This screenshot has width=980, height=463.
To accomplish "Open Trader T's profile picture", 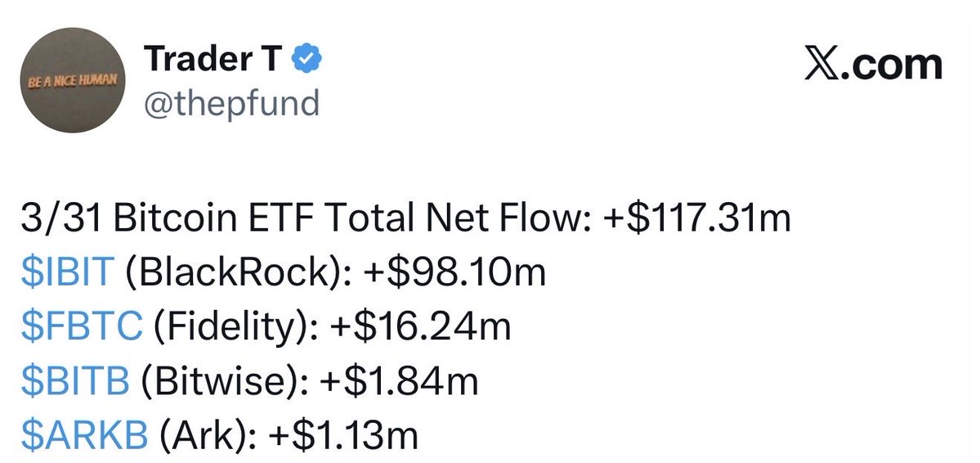I will pyautogui.click(x=72, y=85).
